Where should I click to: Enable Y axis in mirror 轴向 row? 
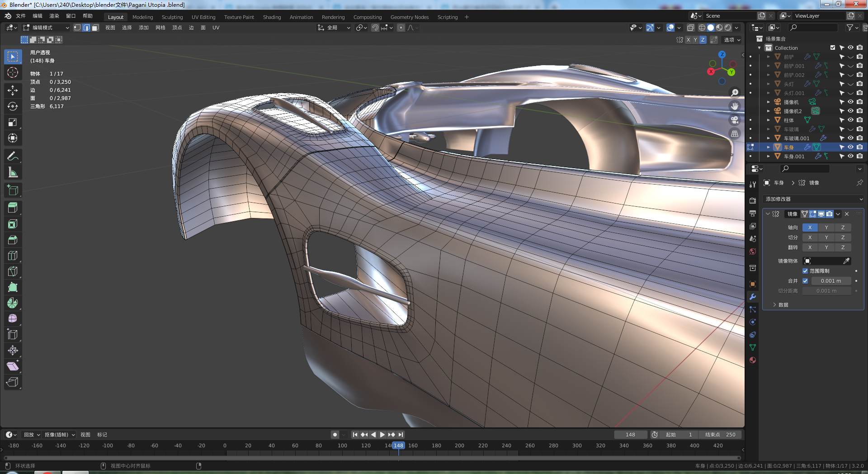(826, 228)
